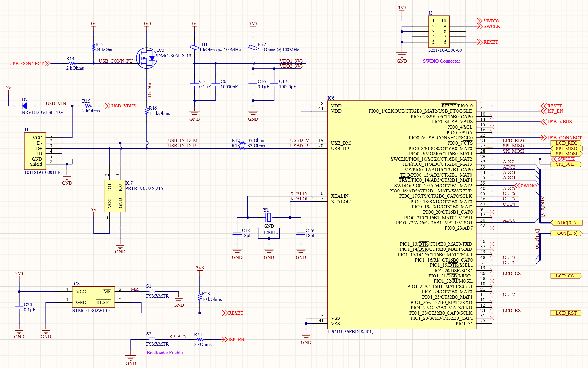Select the SPI_MISO yellow port

click(566, 149)
